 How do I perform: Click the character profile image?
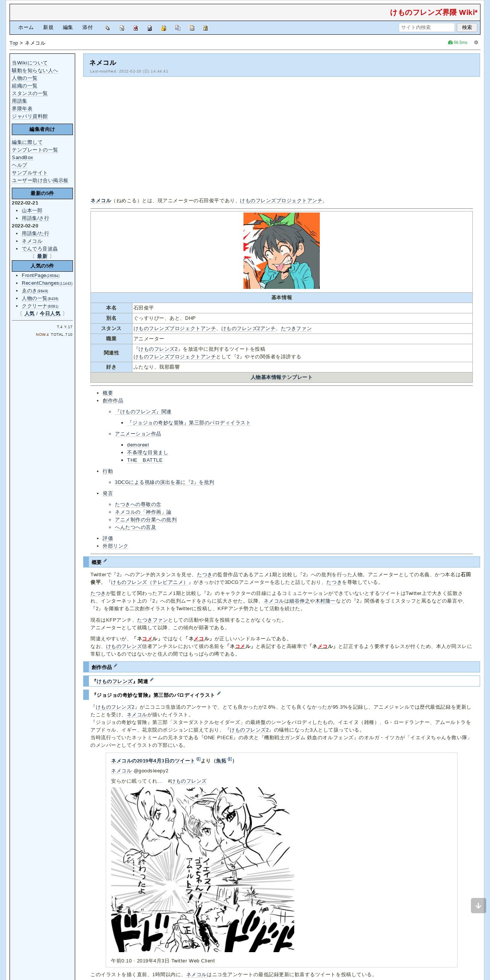tap(282, 251)
